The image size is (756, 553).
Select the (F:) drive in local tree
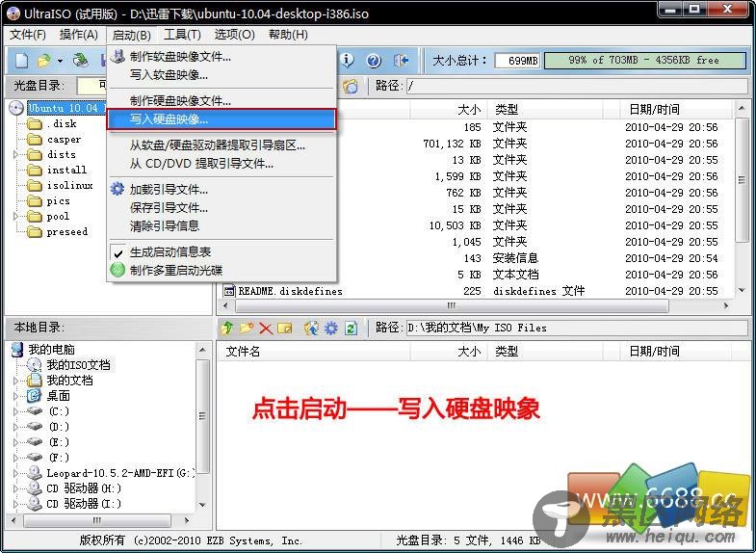click(x=59, y=458)
